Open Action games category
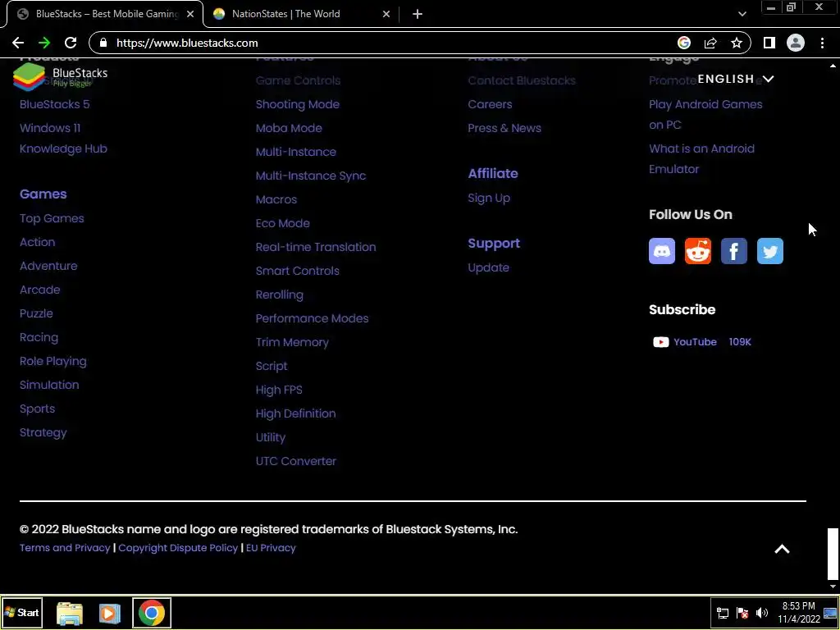Screen dimensions: 840x630 tap(38, 242)
